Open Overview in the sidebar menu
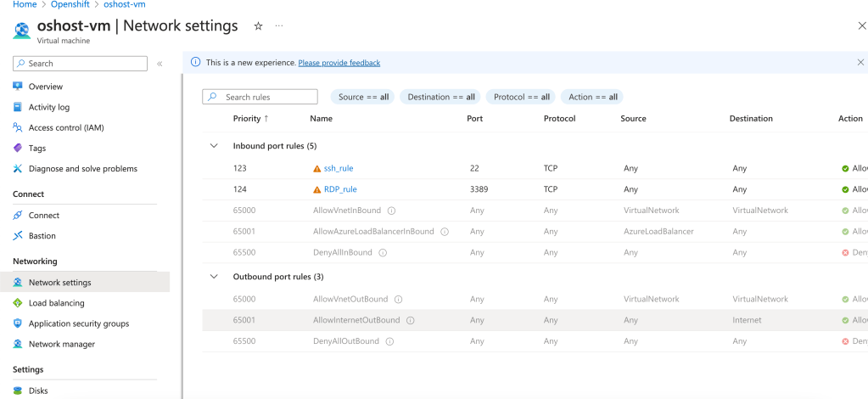The height and width of the screenshot is (399, 868). (x=46, y=87)
